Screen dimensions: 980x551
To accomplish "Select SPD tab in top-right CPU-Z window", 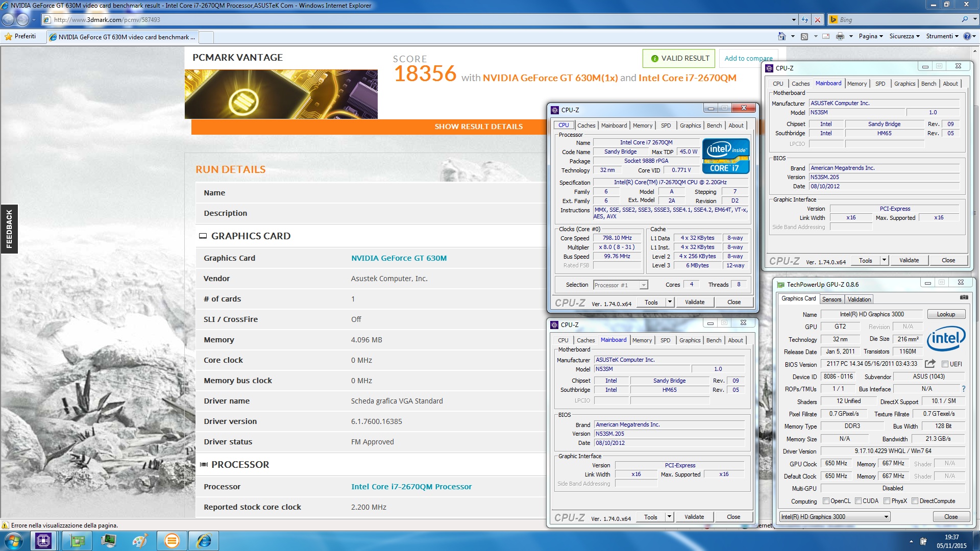I will [880, 84].
